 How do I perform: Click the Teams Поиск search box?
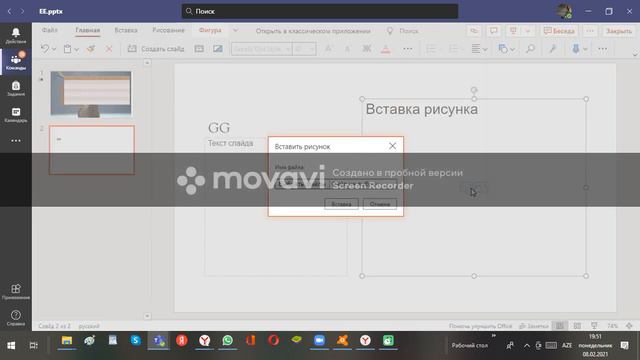(320, 11)
